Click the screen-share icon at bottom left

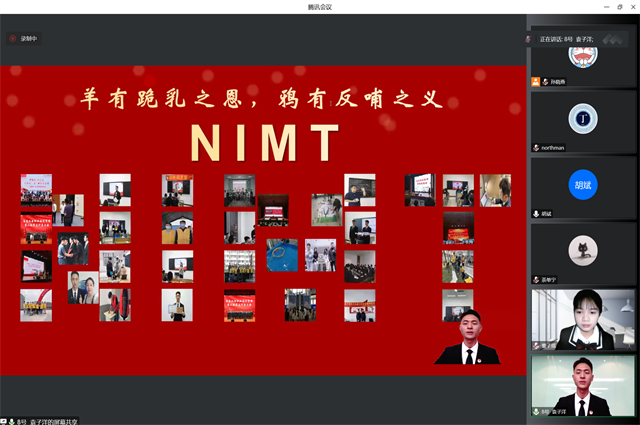[5, 420]
